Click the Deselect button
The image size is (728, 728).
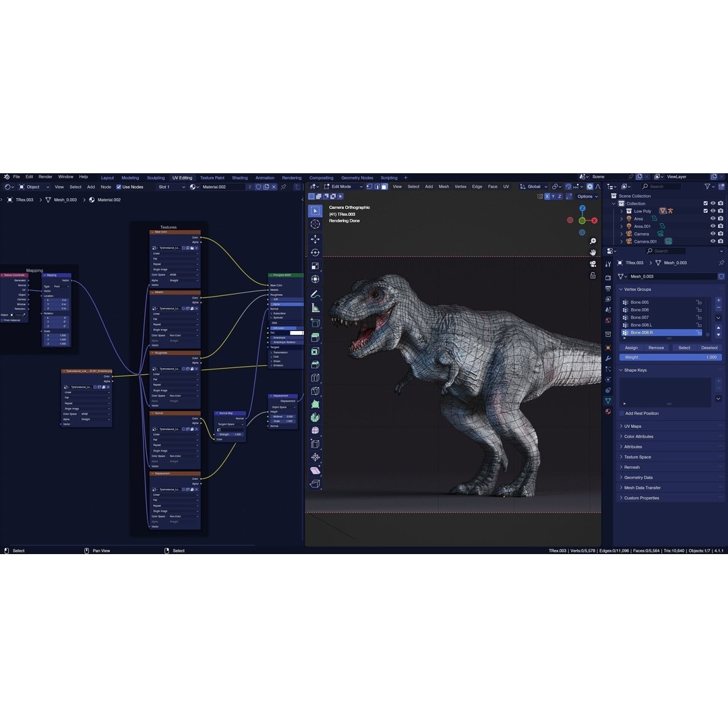click(x=709, y=348)
